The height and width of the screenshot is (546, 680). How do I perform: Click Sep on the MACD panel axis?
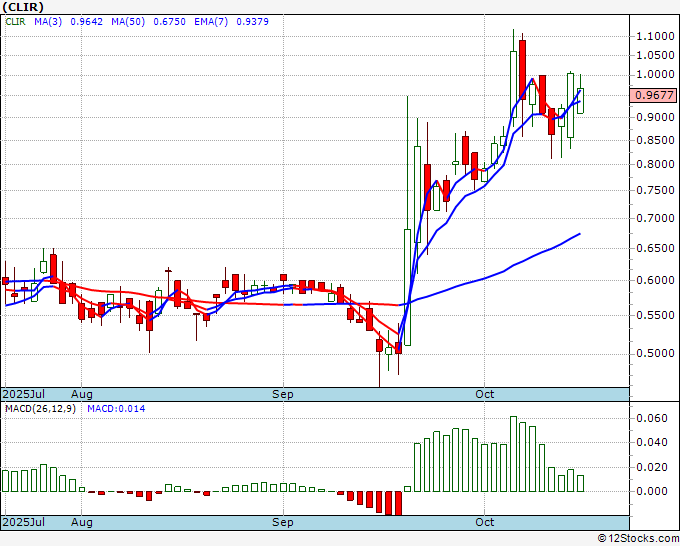[283, 522]
